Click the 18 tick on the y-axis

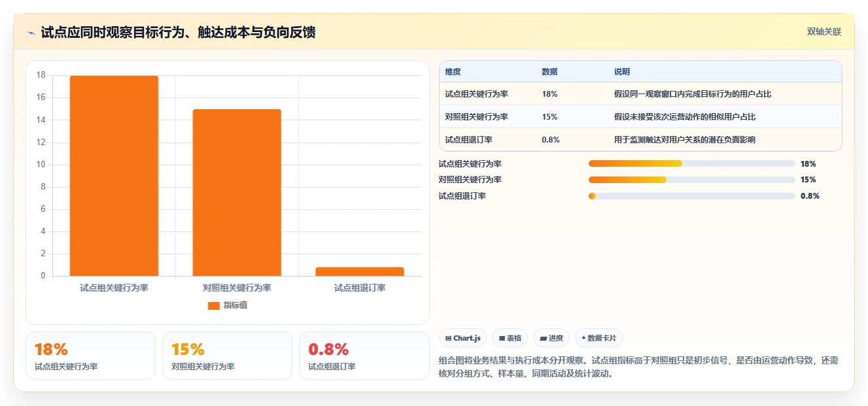[x=41, y=75]
